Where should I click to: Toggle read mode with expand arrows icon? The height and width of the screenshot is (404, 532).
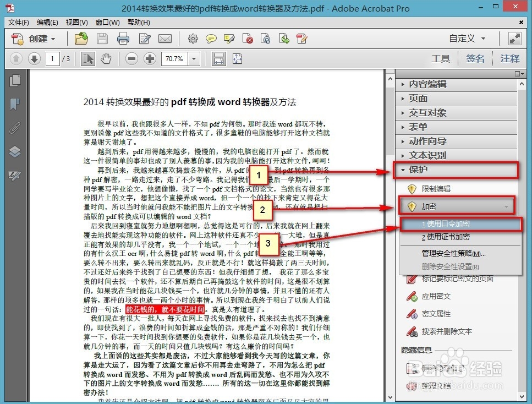515,39
